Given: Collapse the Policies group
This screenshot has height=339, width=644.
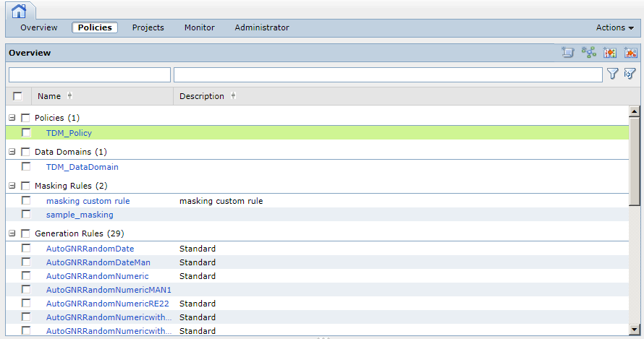Looking at the screenshot, I should click(x=12, y=118).
